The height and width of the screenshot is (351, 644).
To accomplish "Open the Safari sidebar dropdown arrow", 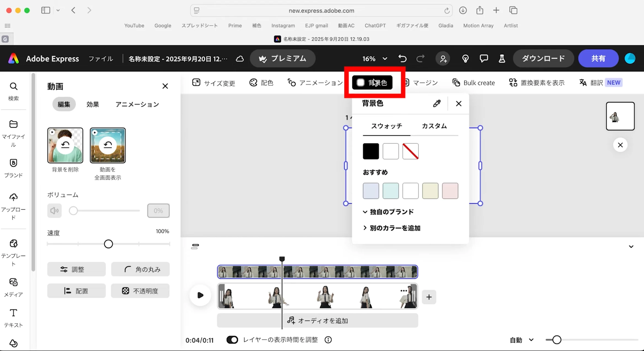I will (x=58, y=10).
